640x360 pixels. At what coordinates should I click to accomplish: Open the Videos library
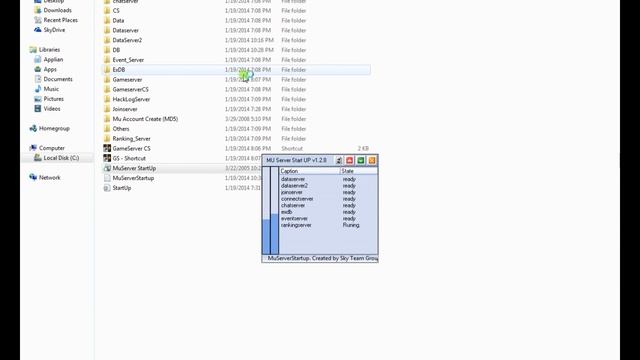pyautogui.click(x=52, y=109)
